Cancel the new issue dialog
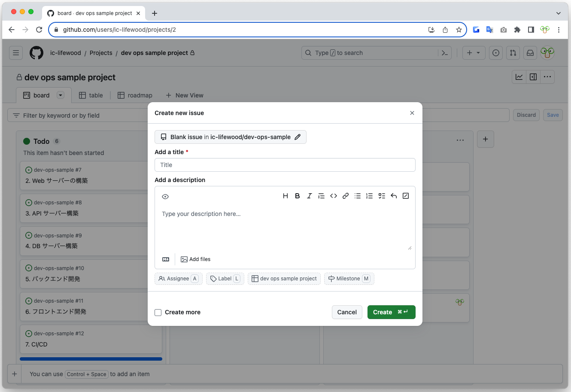This screenshot has width=571, height=392. point(347,312)
